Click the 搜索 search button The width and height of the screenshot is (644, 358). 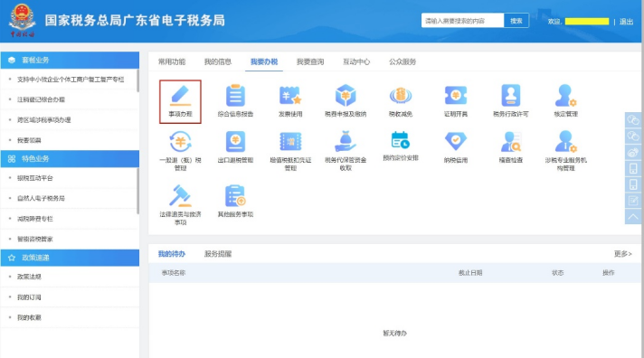click(516, 21)
